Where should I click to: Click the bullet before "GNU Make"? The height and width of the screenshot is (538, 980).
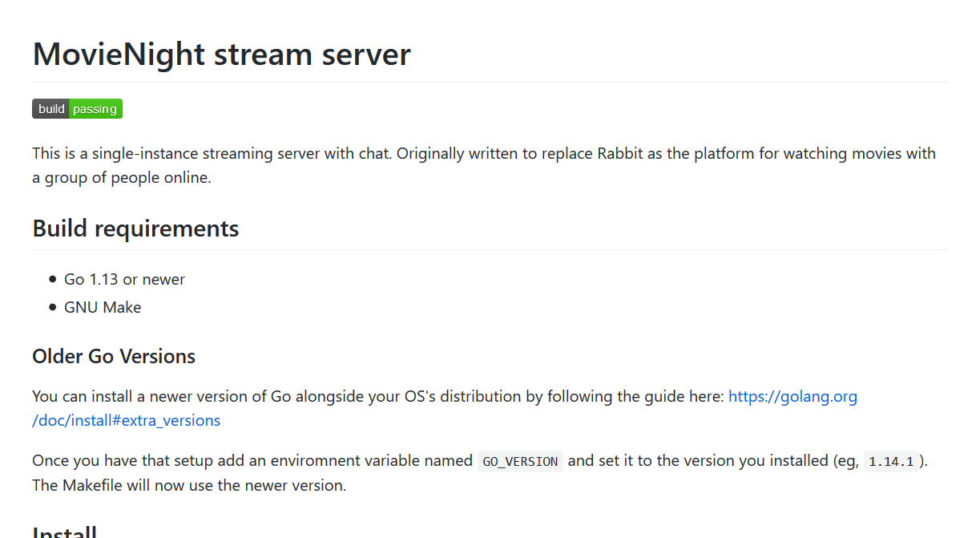coord(53,307)
